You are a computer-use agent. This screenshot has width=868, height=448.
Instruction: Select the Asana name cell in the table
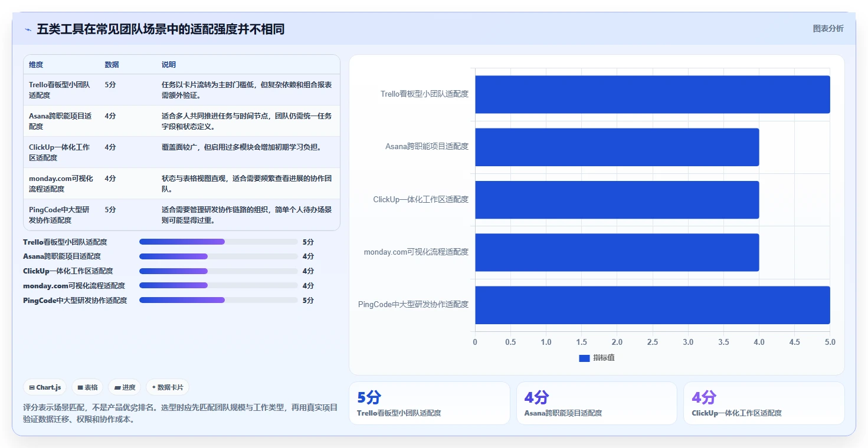pos(61,121)
